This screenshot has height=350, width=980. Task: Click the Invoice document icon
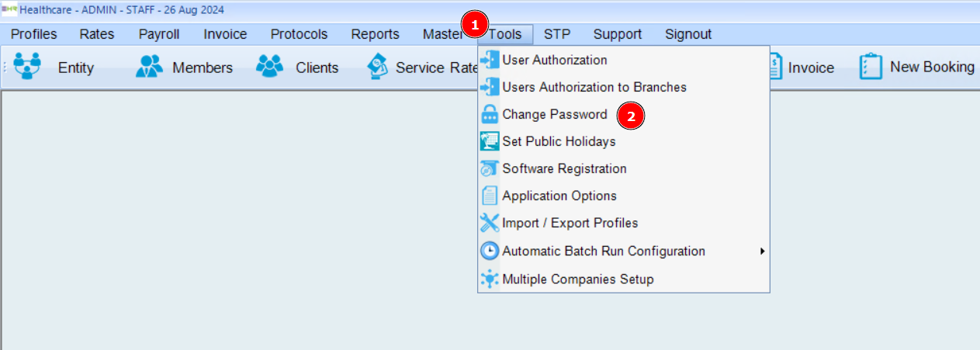coord(774,67)
